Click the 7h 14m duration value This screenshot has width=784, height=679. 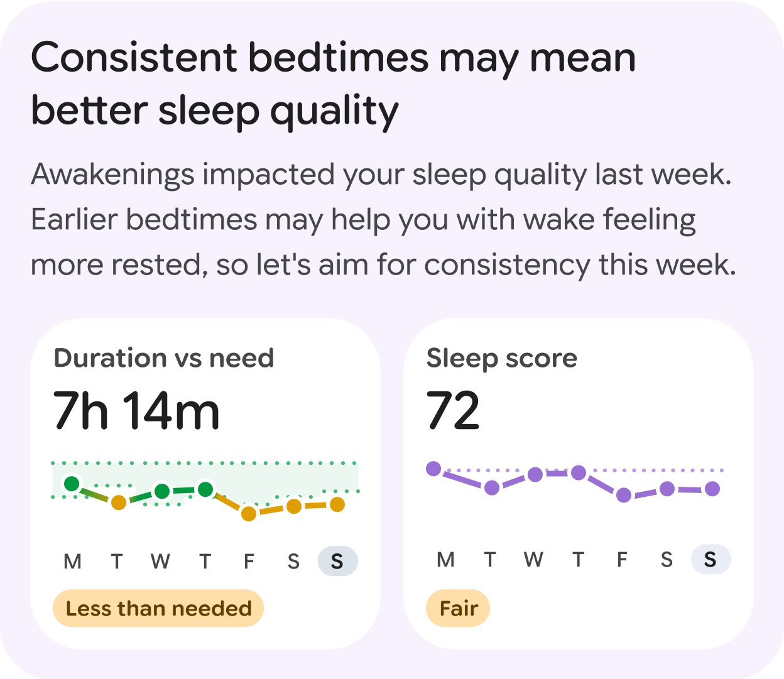point(136,411)
